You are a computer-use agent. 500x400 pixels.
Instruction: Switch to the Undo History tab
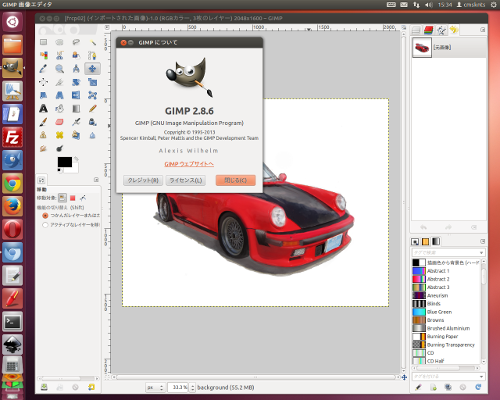tap(454, 30)
